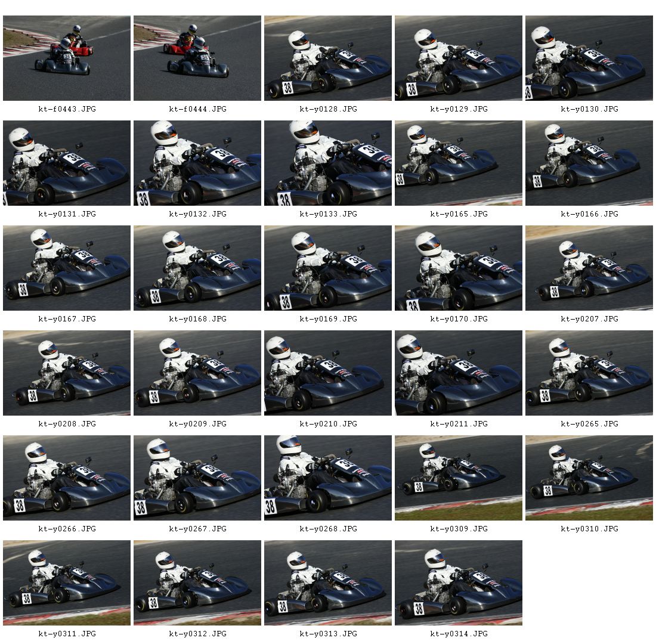Open the kt-y0207.JPG image
The height and width of the screenshot is (644, 656).
pyautogui.click(x=589, y=268)
